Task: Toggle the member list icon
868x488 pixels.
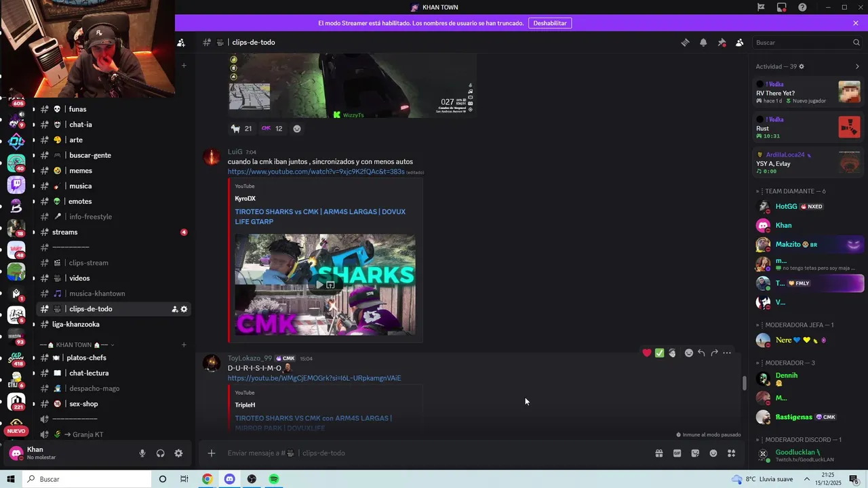Action: pyautogui.click(x=740, y=42)
